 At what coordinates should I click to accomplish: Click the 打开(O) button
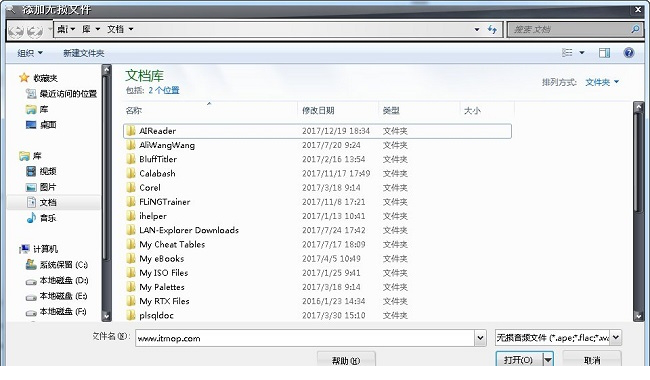point(519,360)
